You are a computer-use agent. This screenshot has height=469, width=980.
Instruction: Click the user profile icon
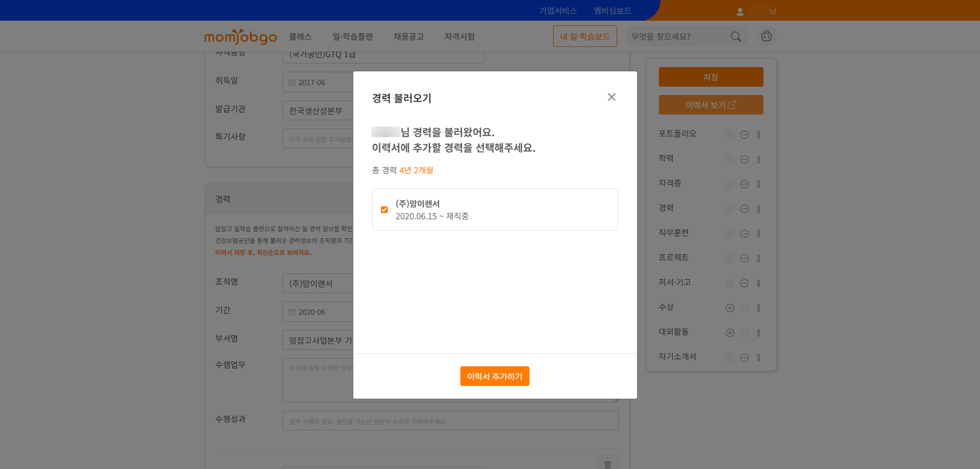(x=740, y=11)
